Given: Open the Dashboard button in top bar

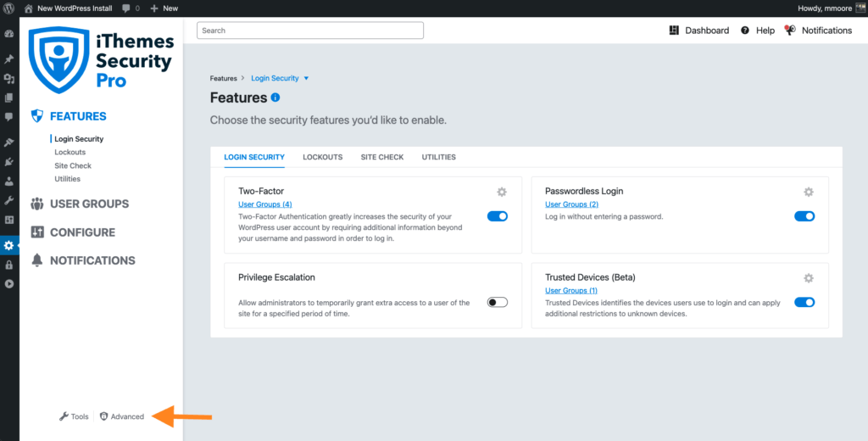Looking at the screenshot, I should coord(699,31).
